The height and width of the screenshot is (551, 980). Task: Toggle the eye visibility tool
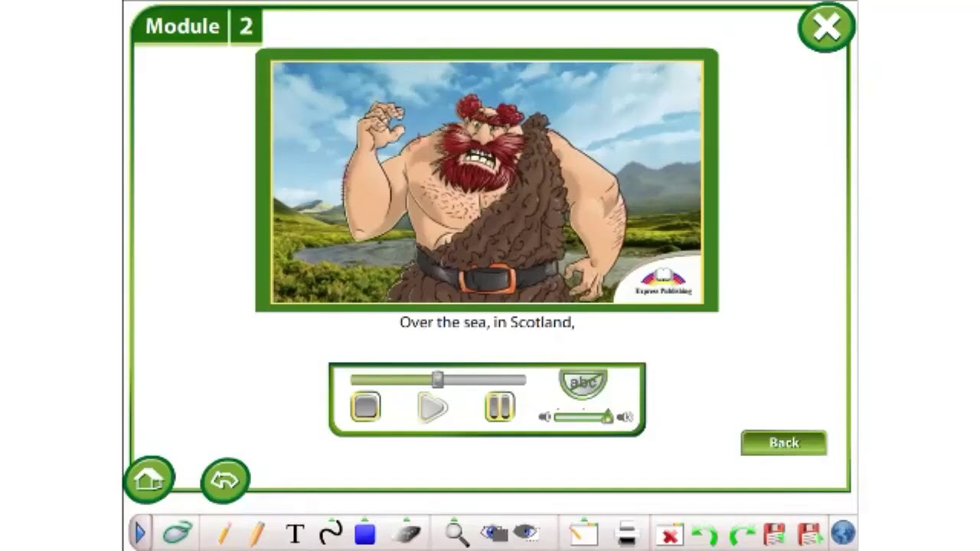coord(525,533)
